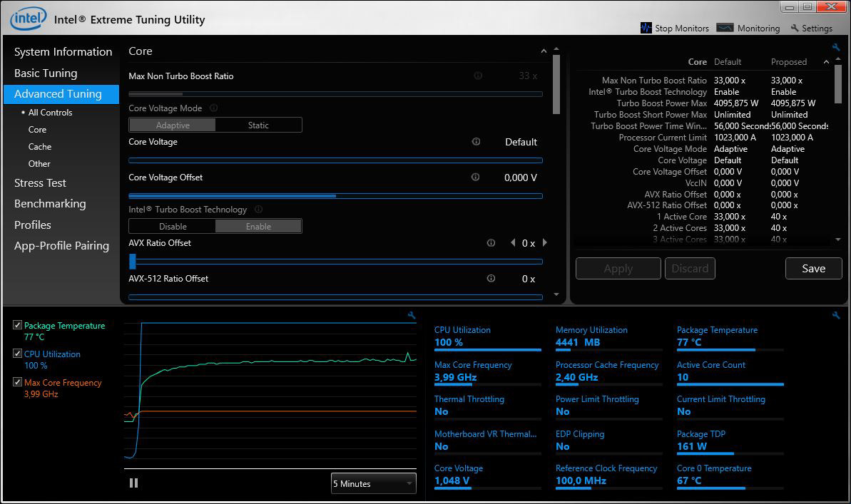Viewport: 851px width, 504px height.
Task: Click the Settings button label
Action: click(x=817, y=29)
